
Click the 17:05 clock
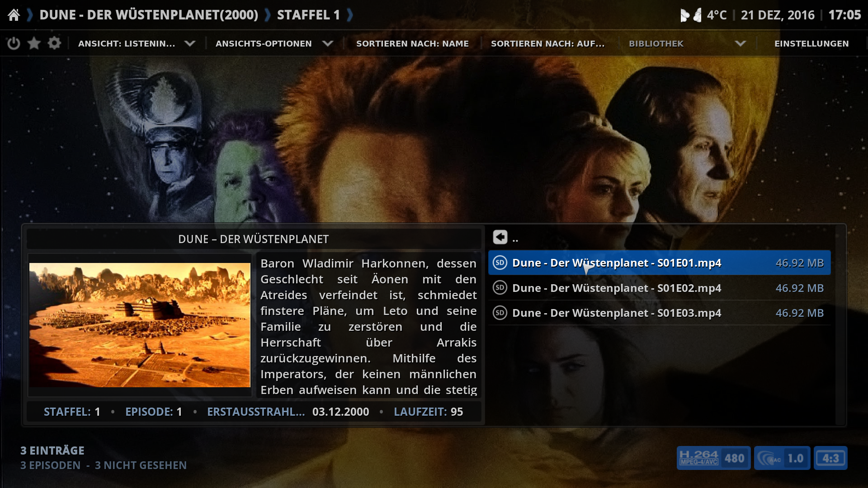(x=844, y=15)
